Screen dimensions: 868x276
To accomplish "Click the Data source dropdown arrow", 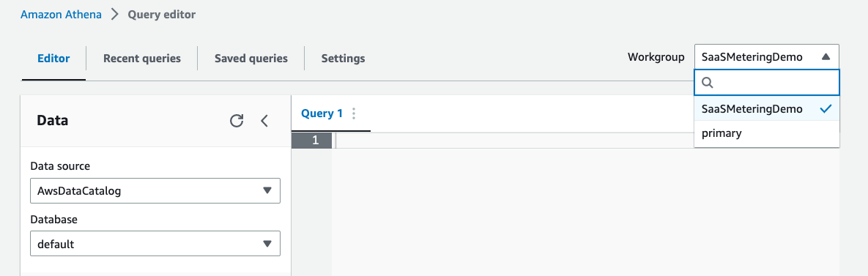I will 267,191.
